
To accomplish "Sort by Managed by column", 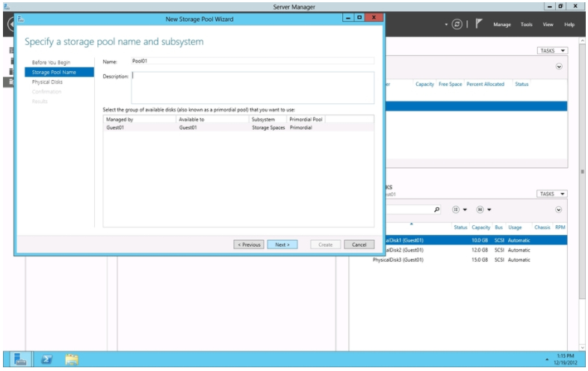I will [140, 120].
